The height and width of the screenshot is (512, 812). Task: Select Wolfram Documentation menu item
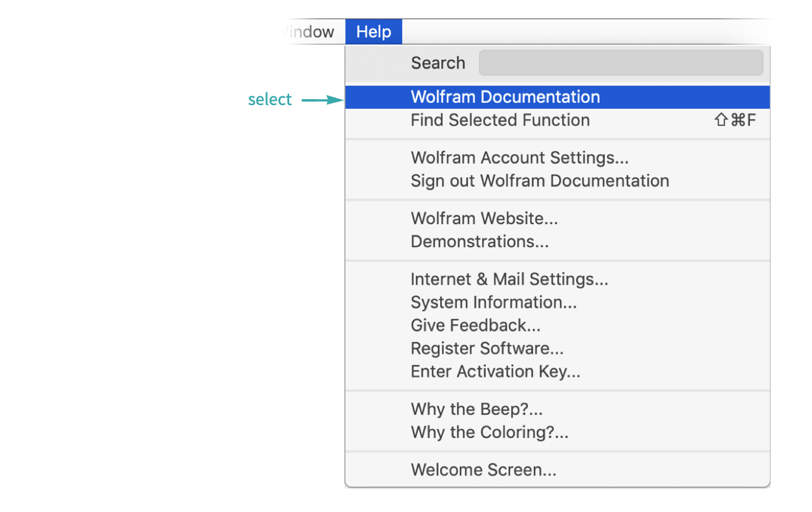505,97
